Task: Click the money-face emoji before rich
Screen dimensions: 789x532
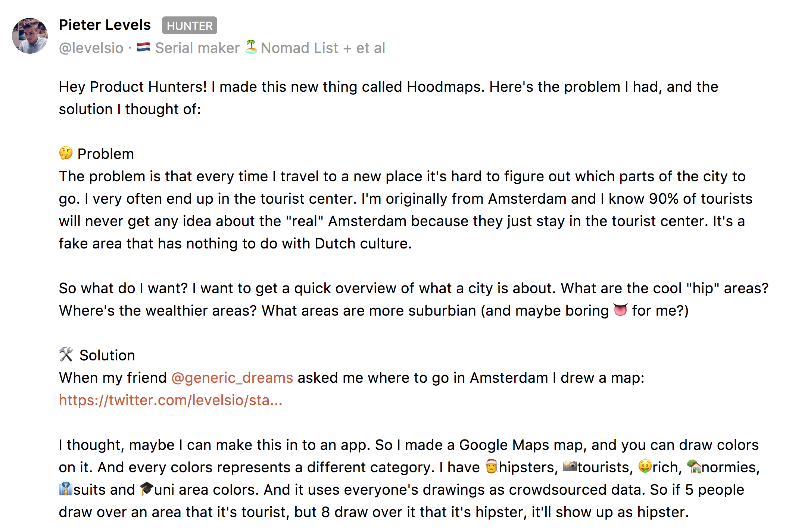Action: (x=645, y=466)
